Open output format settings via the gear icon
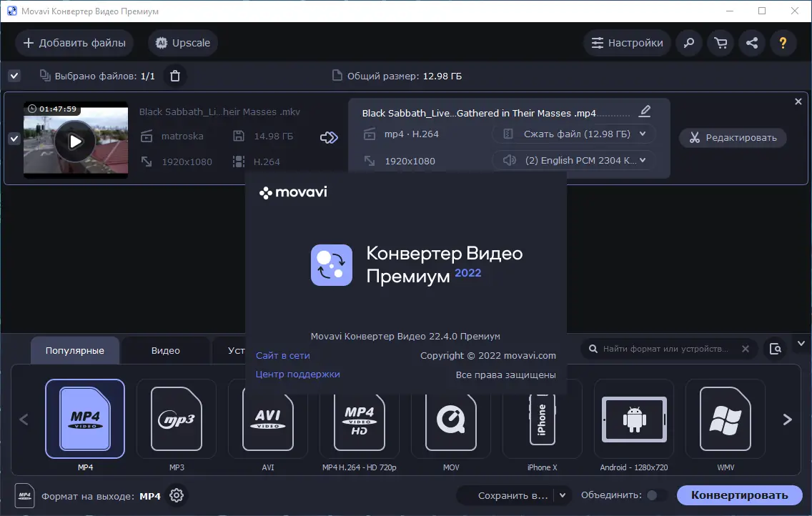The image size is (812, 516). click(177, 495)
